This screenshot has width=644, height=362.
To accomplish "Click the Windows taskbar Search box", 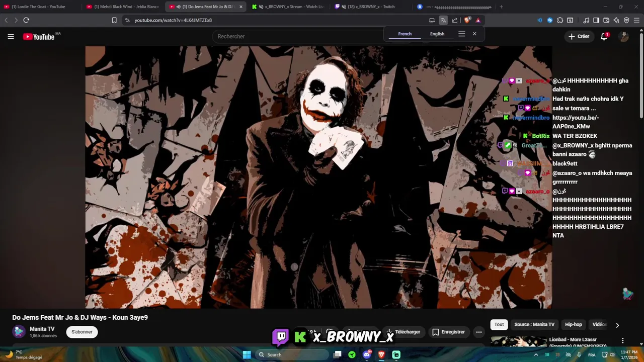I will coord(292,354).
